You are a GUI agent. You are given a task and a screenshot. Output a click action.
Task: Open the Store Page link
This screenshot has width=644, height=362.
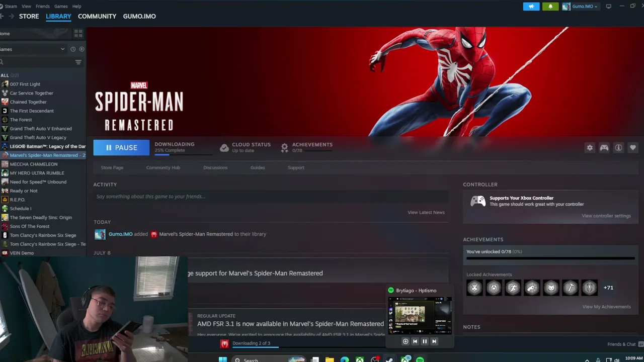click(x=112, y=167)
